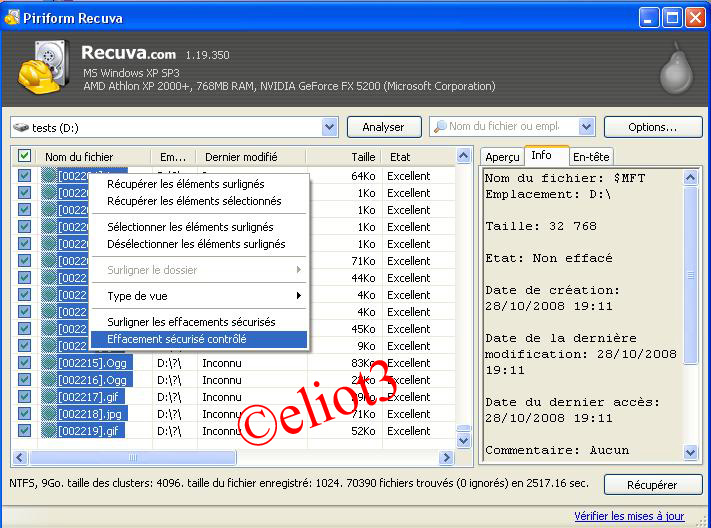Click the file list scroll-right arrow
Screen dimensions: 711x528
click(x=446, y=457)
